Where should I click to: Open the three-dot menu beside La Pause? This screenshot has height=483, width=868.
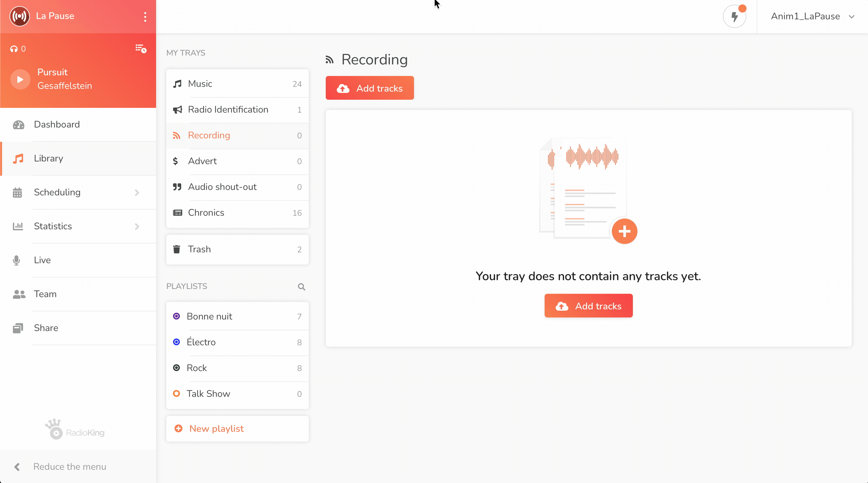pyautogui.click(x=145, y=17)
